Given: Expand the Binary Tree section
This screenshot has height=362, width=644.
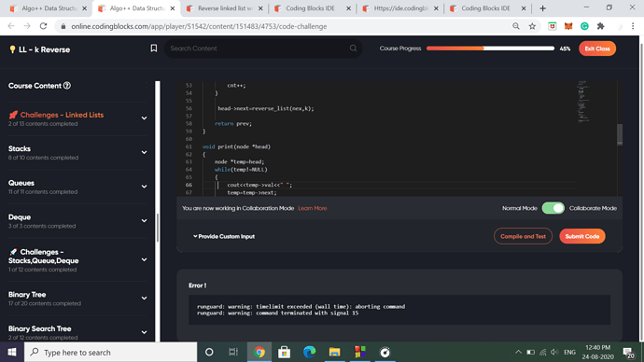Looking at the screenshot, I should click(x=144, y=298).
